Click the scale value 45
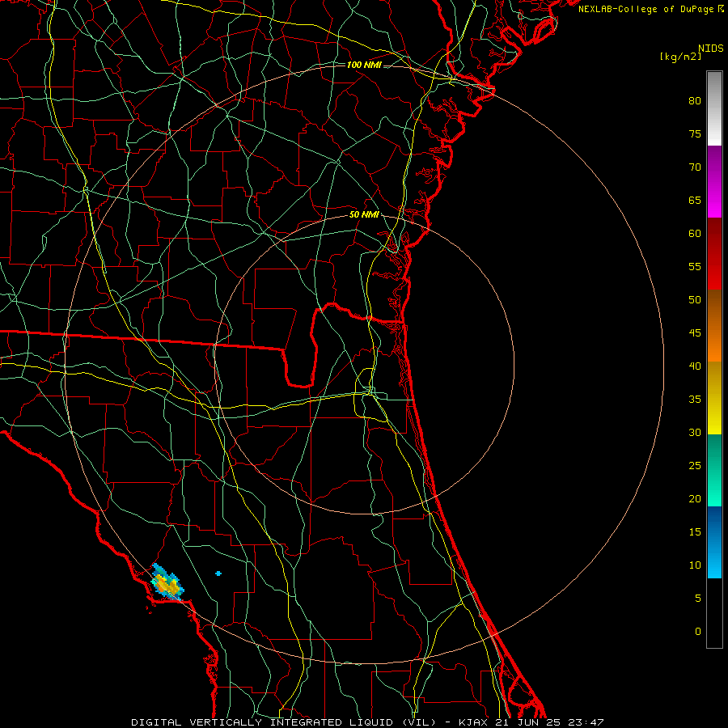 (695, 333)
